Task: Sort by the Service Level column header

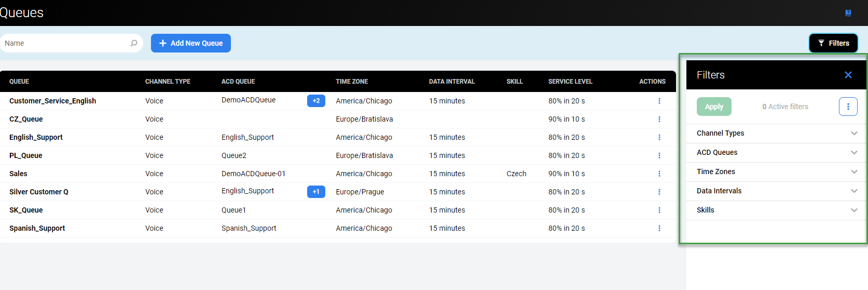Action: point(570,82)
